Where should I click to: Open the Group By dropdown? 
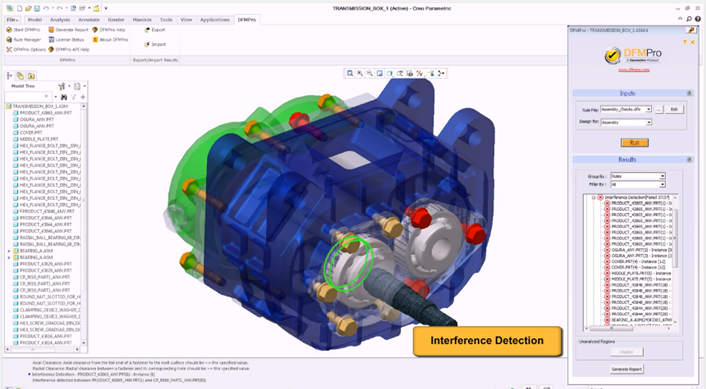[637, 176]
